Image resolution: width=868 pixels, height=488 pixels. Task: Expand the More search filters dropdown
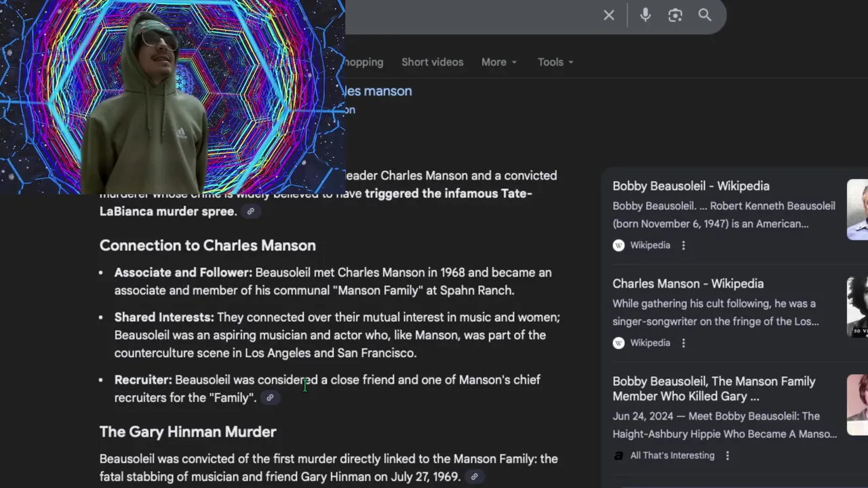pyautogui.click(x=499, y=62)
